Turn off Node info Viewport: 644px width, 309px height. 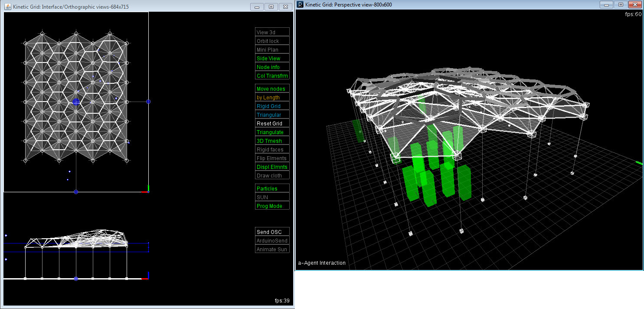click(x=272, y=67)
